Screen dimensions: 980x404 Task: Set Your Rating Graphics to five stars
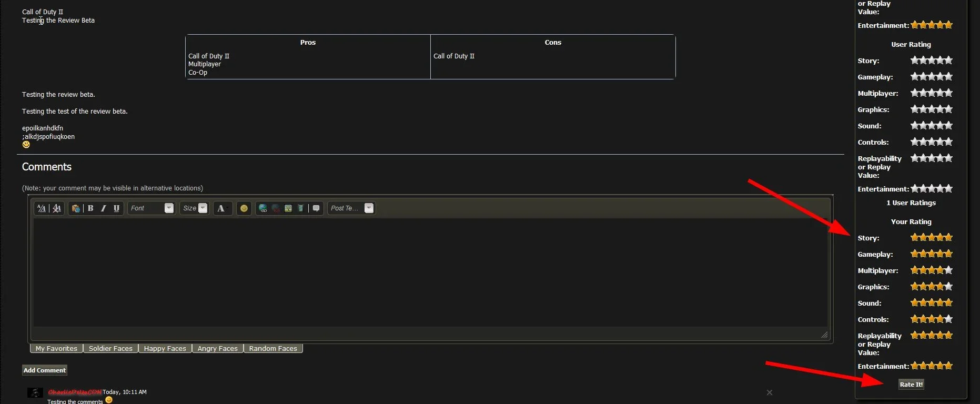948,287
